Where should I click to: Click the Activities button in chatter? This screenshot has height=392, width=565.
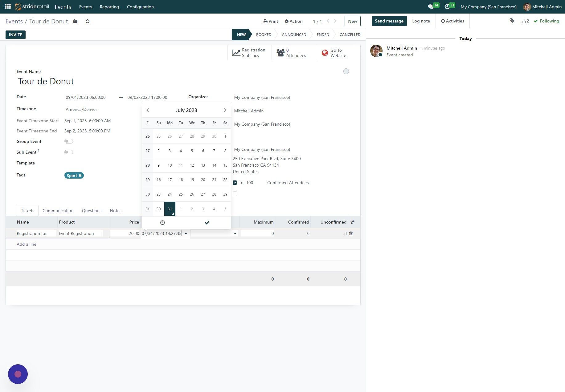(x=452, y=21)
